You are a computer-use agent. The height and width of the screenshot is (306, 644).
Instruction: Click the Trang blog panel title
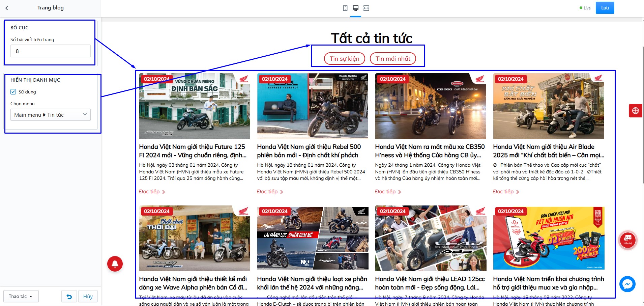pos(51,8)
